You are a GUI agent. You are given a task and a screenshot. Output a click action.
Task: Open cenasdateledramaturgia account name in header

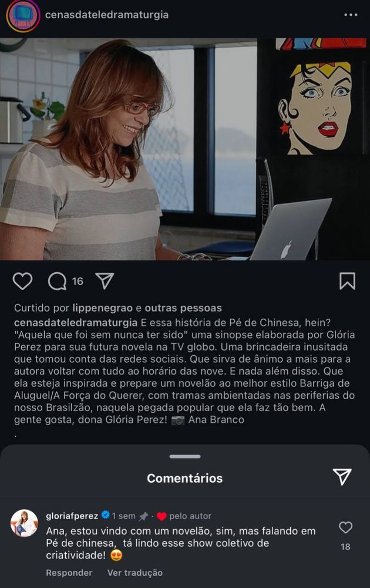[107, 15]
